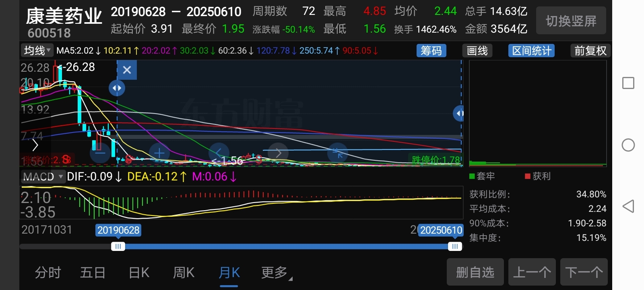Viewport: 644px width, 290px height.
Task: Tap the 20250610 end date marker
Action: [x=441, y=230]
